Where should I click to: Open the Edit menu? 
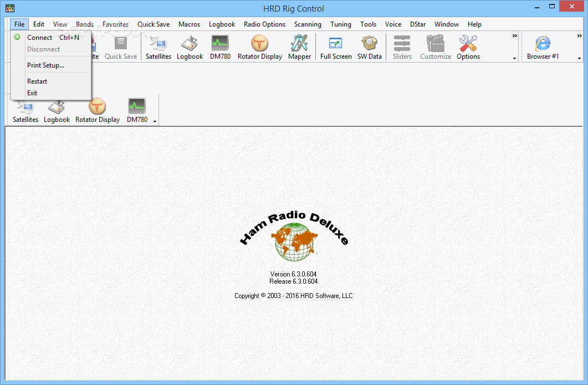click(39, 24)
